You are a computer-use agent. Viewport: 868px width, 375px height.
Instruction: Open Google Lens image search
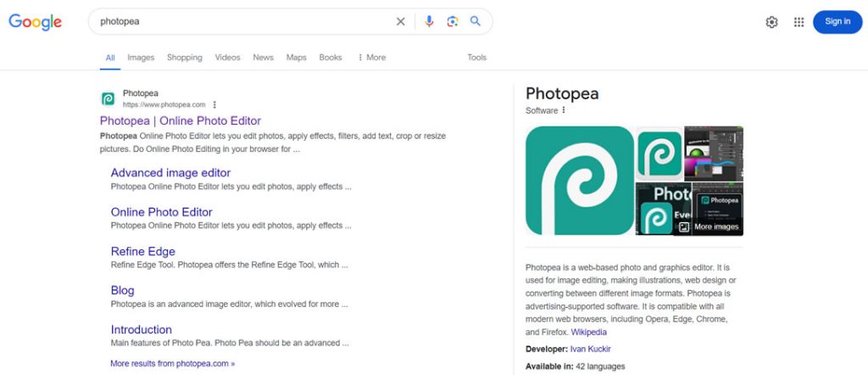coord(453,22)
